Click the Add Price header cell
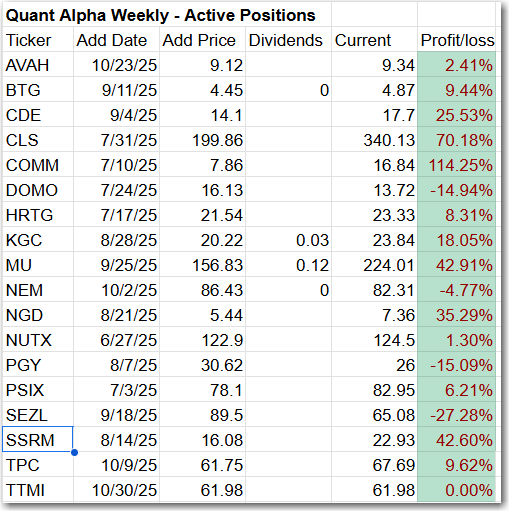 click(202, 40)
